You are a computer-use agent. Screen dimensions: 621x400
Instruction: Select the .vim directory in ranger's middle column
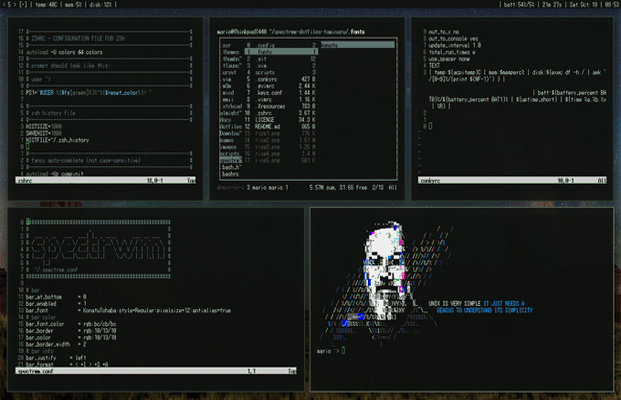click(281, 66)
